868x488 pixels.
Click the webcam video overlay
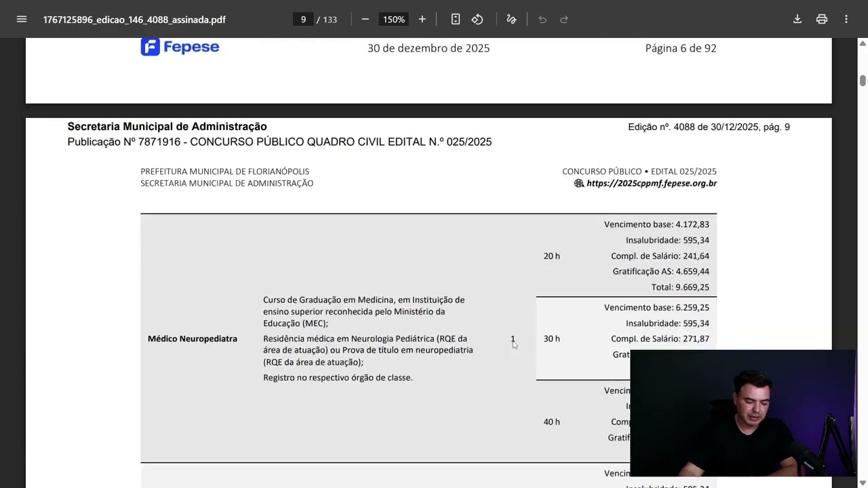click(x=743, y=413)
